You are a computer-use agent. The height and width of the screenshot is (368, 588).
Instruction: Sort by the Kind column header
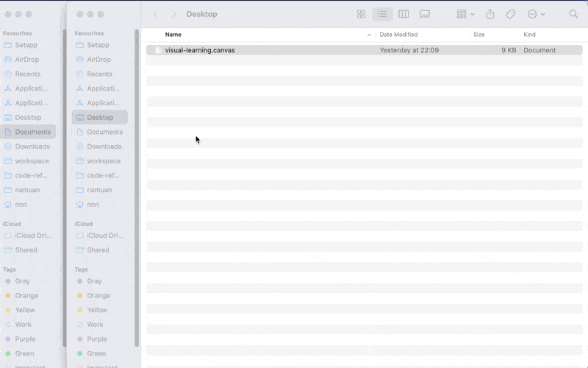529,35
